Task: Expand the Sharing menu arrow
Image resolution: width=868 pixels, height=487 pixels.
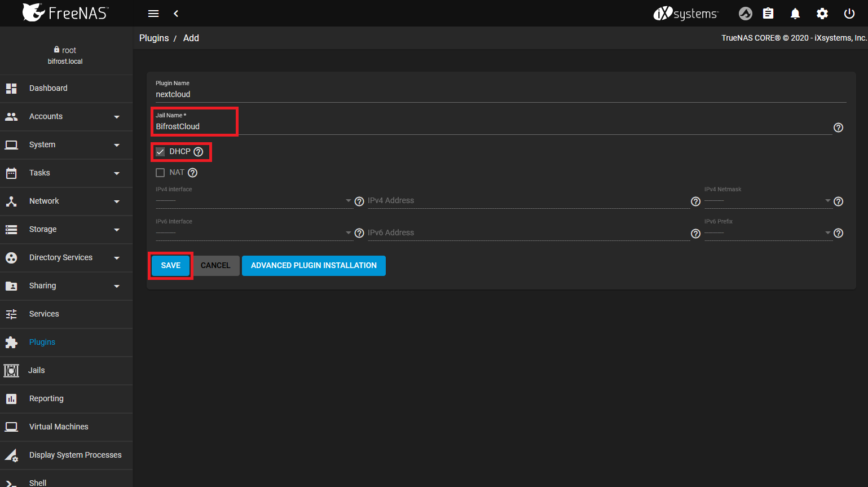Action: tap(117, 286)
